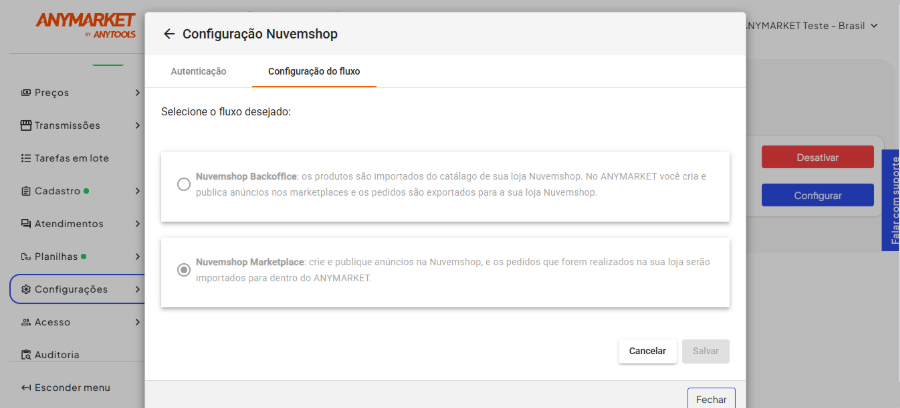Click the Tarefas em lote list icon
Viewport: 900px width, 408px height.
click(26, 158)
